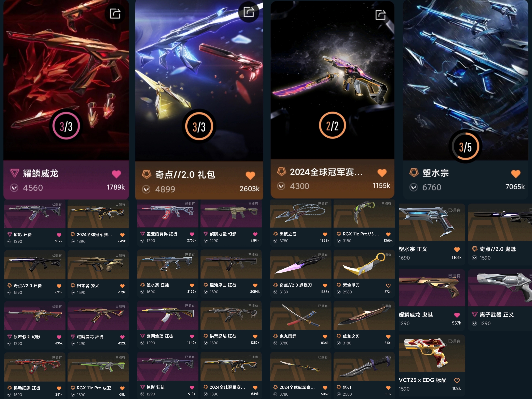Click share icon on 奇点//2.0 礼包 bundle
Screen dimensions: 532x399
(249, 12)
